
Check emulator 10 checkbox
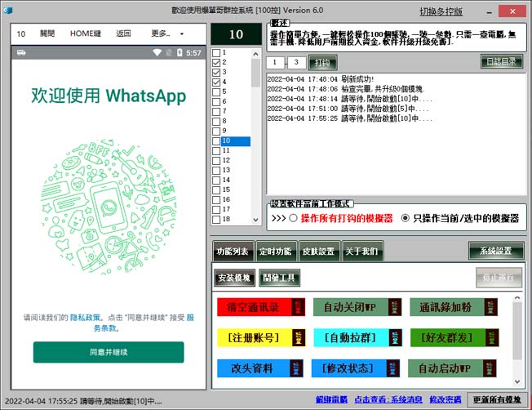pyautogui.click(x=216, y=141)
